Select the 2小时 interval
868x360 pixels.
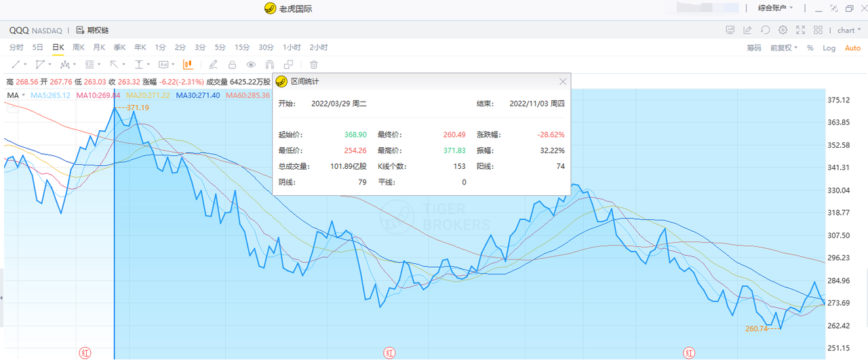[319, 47]
